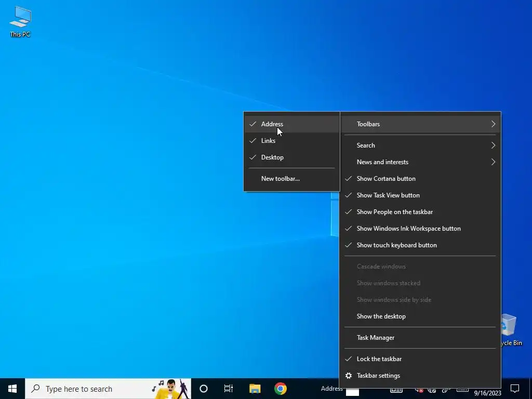Toggle Show Windows Ink Workspace button
The image size is (532, 399).
(420, 229)
